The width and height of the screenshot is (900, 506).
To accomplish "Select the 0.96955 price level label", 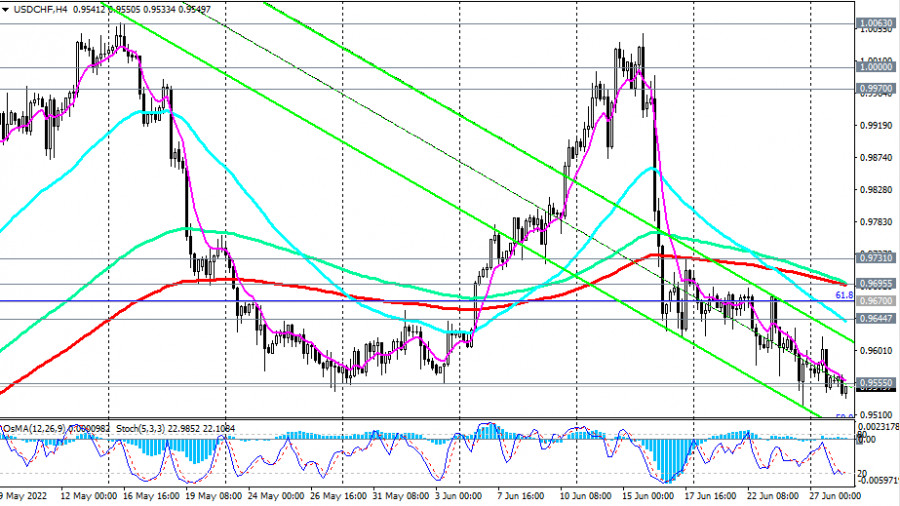I will [874, 283].
